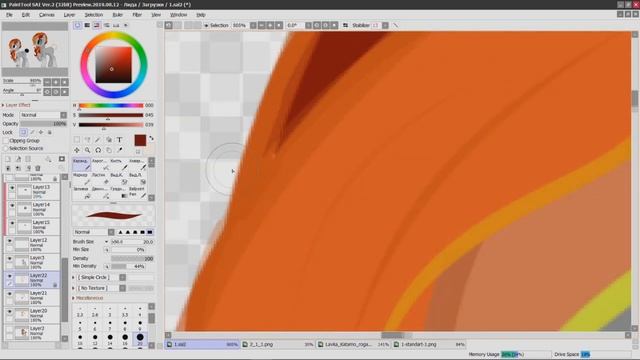
Task: Show the RGB slider panel icon
Action: (x=87, y=25)
